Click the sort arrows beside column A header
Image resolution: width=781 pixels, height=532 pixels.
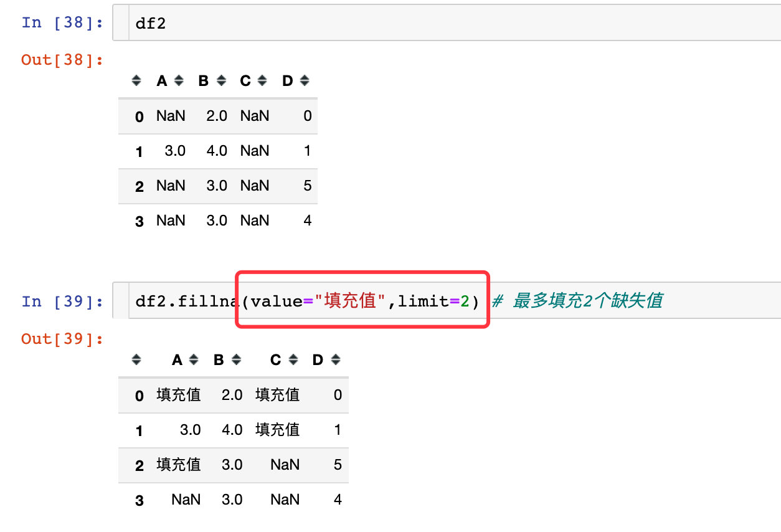click(179, 80)
